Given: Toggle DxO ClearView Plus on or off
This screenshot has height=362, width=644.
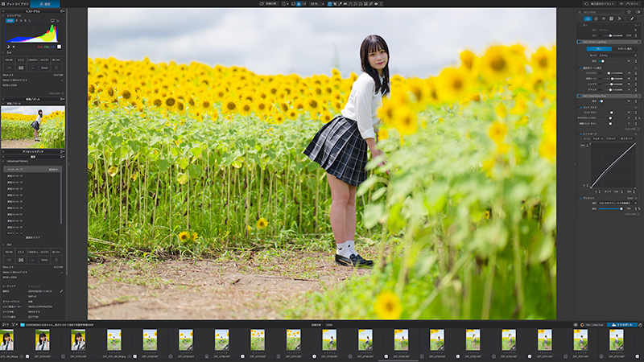Looking at the screenshot, I should pyautogui.click(x=580, y=95).
